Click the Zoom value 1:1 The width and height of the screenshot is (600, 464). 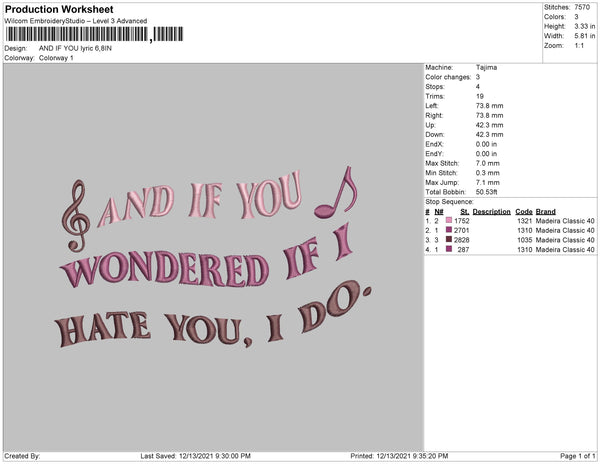(579, 46)
